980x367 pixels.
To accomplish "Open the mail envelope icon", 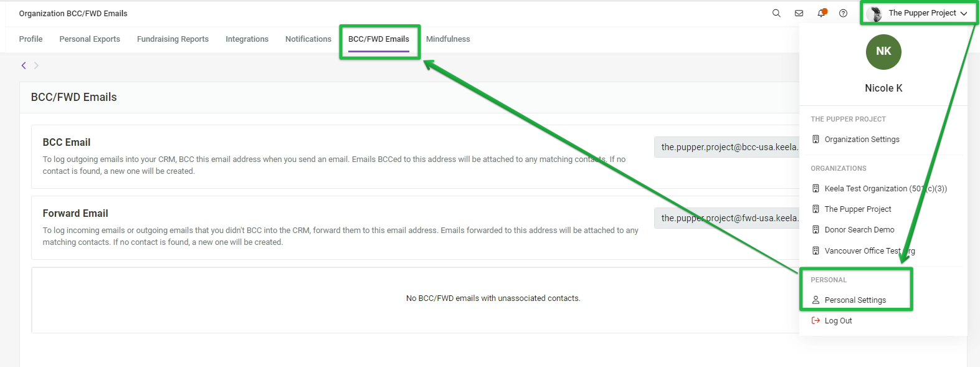I will coord(799,13).
